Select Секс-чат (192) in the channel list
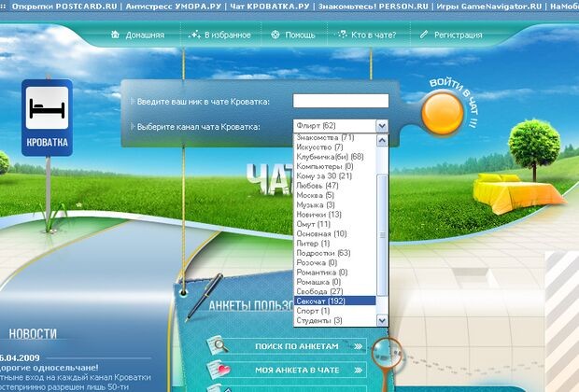This screenshot has width=579, height=392. point(335,301)
